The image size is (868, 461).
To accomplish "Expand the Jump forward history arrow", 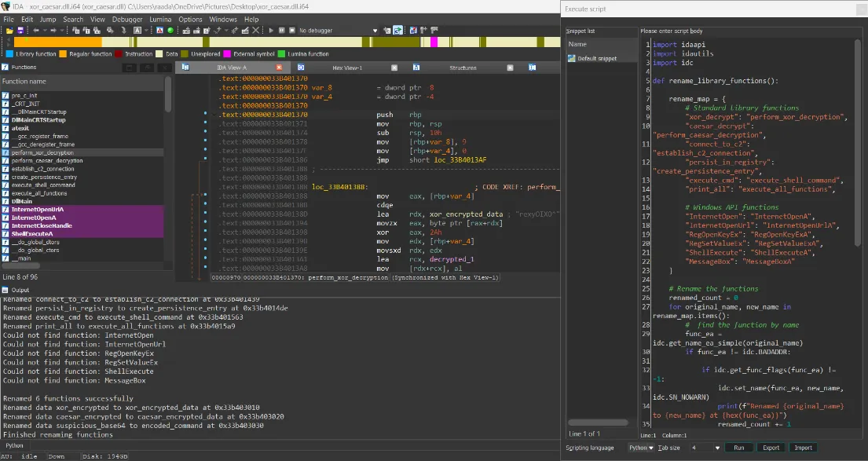I will coord(61,31).
